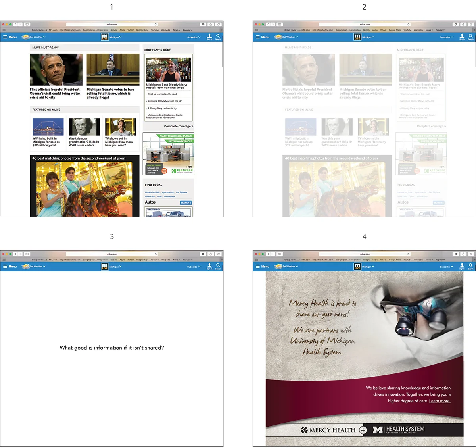
Task: Click the Search magnifier icon in screenshot 2
Action: (470, 36)
